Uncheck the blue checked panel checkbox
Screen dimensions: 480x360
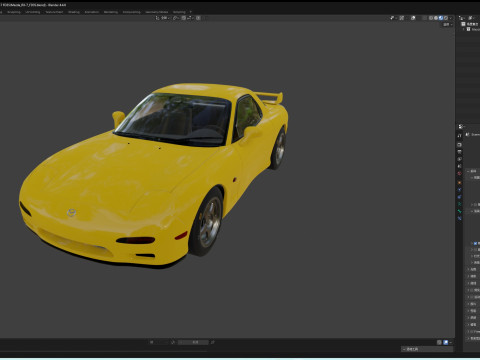coord(475,243)
